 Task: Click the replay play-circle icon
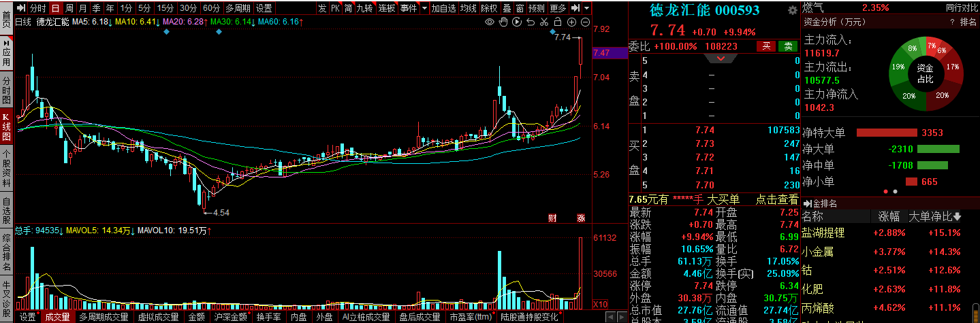tap(517, 22)
